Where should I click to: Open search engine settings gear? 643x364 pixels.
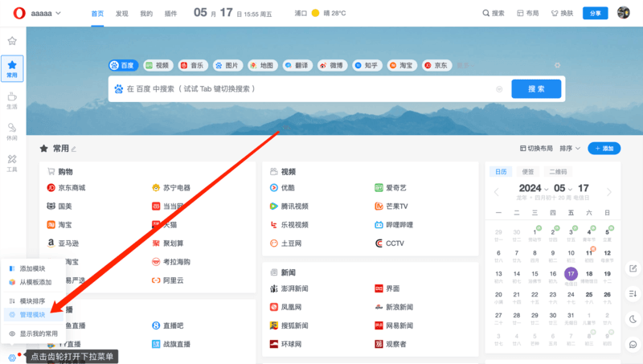(557, 65)
